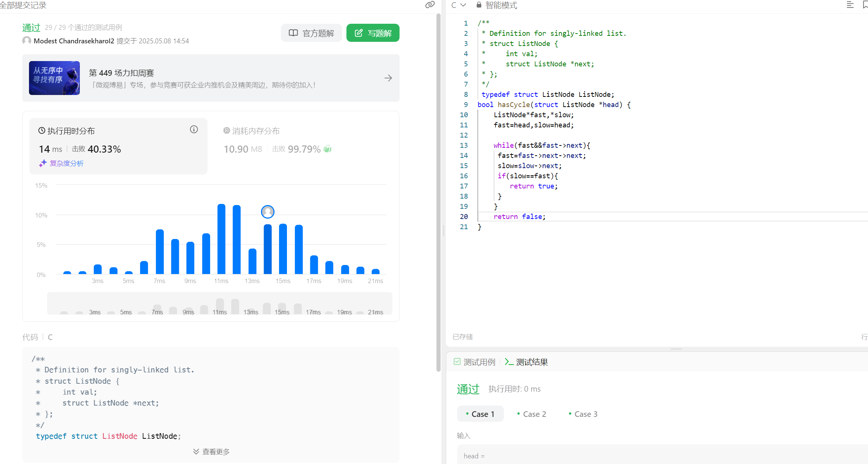This screenshot has width=868, height=464.
Task: Expand code with 查看更多
Action: tap(211, 452)
